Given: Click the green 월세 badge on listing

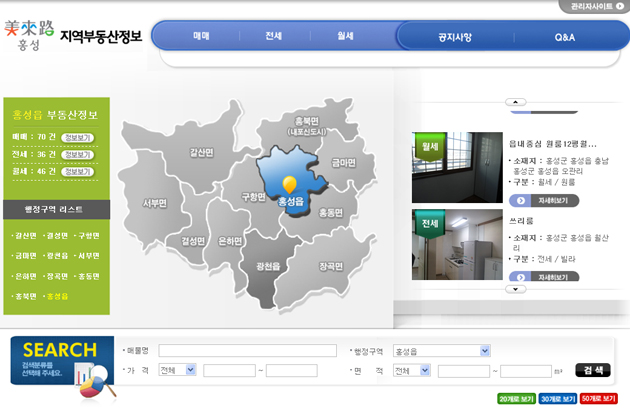Looking at the screenshot, I should (x=430, y=147).
